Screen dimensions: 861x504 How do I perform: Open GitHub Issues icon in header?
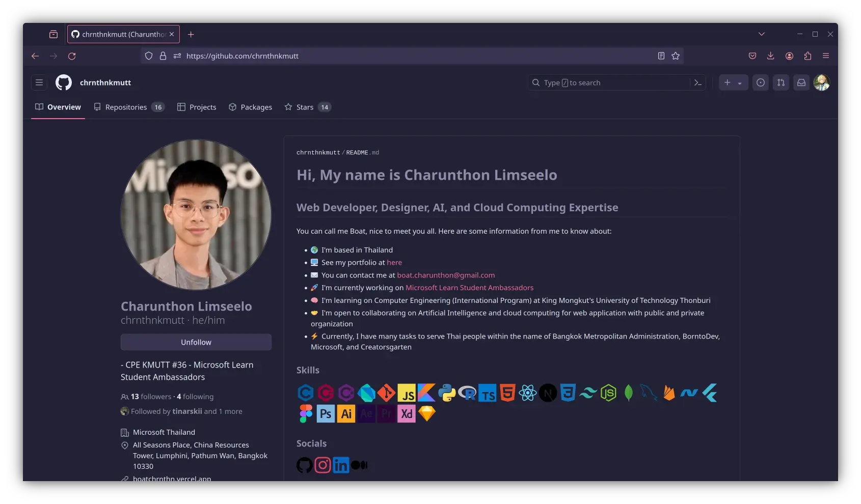click(761, 82)
